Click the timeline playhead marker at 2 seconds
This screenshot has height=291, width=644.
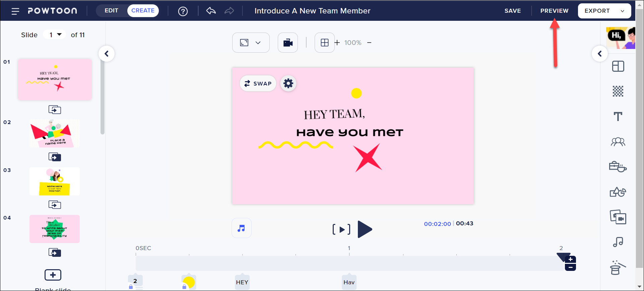[563, 256]
